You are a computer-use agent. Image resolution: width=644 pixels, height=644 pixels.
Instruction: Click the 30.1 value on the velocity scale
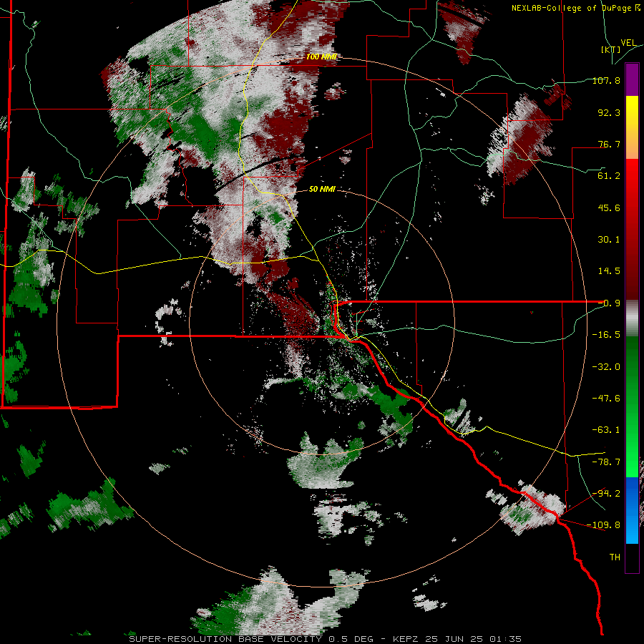coord(609,240)
